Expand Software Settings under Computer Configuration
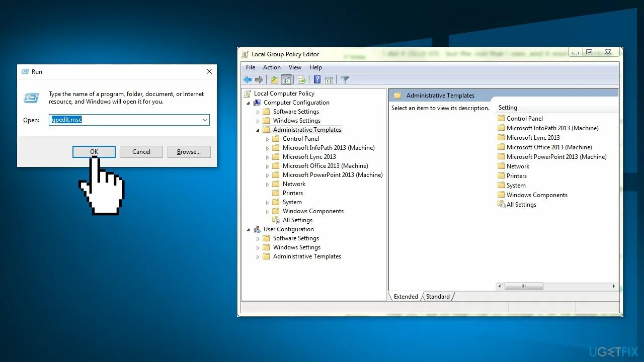Viewport: 644px width, 362px height. tap(258, 112)
